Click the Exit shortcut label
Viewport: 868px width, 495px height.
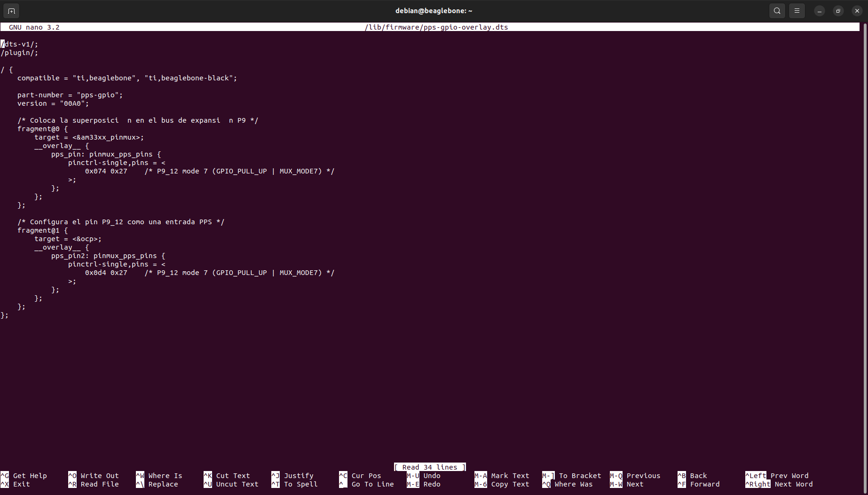click(x=22, y=484)
